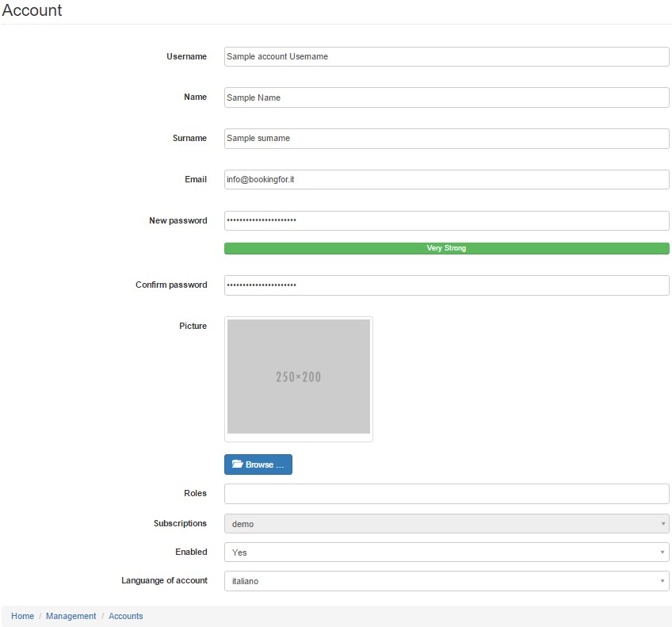
Task: Navigate to Accounts breadcrumb link
Action: (x=125, y=616)
